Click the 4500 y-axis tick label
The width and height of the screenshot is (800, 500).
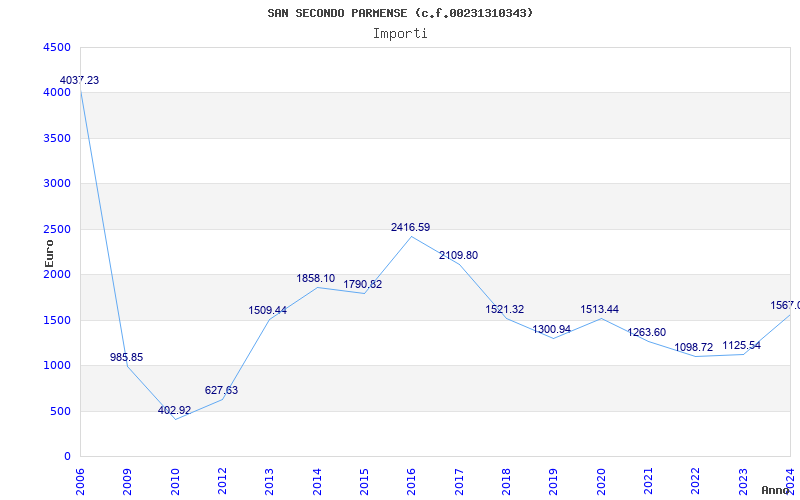tap(57, 47)
